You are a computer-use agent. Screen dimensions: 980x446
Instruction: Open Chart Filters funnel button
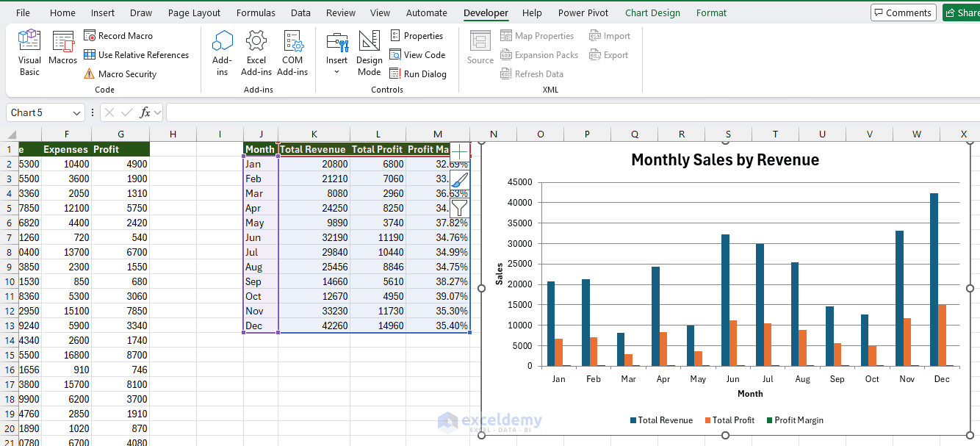coord(460,208)
